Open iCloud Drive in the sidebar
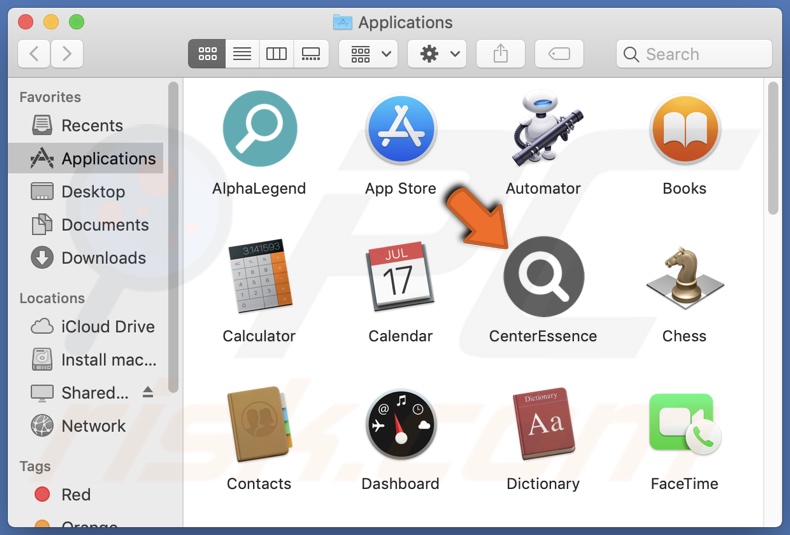The height and width of the screenshot is (535, 790). 86,326
